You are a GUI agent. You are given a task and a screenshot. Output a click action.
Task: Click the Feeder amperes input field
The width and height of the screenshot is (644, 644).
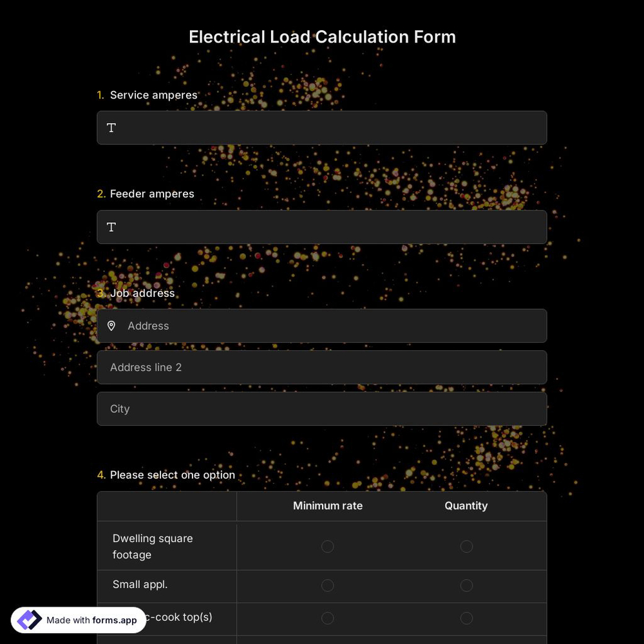[322, 227]
